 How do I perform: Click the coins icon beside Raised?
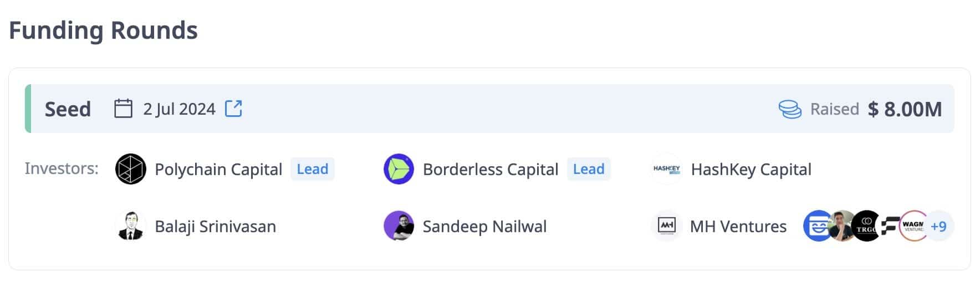[790, 109]
